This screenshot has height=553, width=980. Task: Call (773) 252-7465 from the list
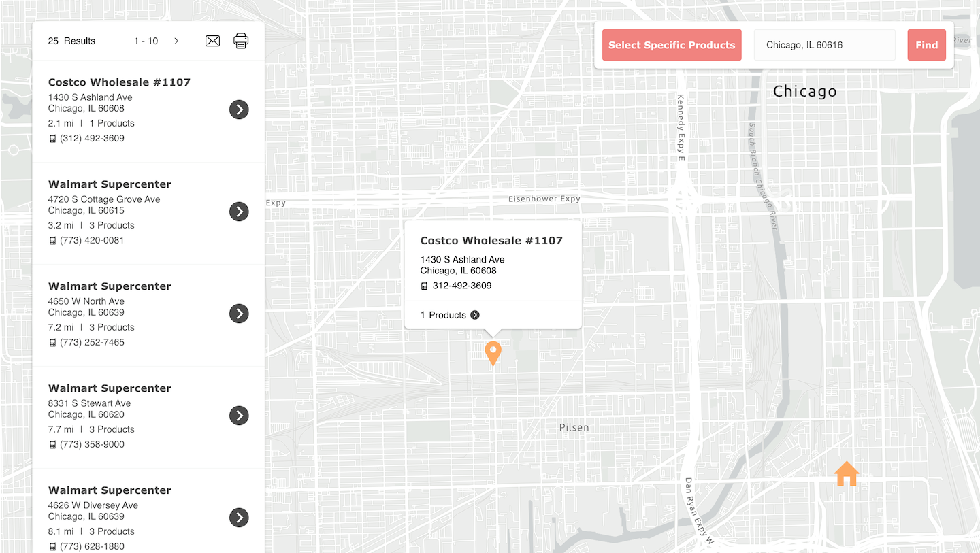click(x=92, y=343)
